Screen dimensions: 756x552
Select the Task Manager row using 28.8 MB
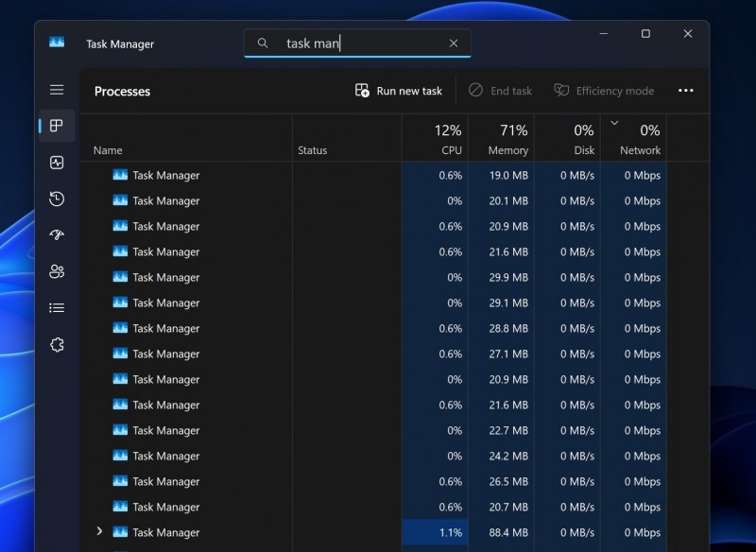tap(373, 329)
